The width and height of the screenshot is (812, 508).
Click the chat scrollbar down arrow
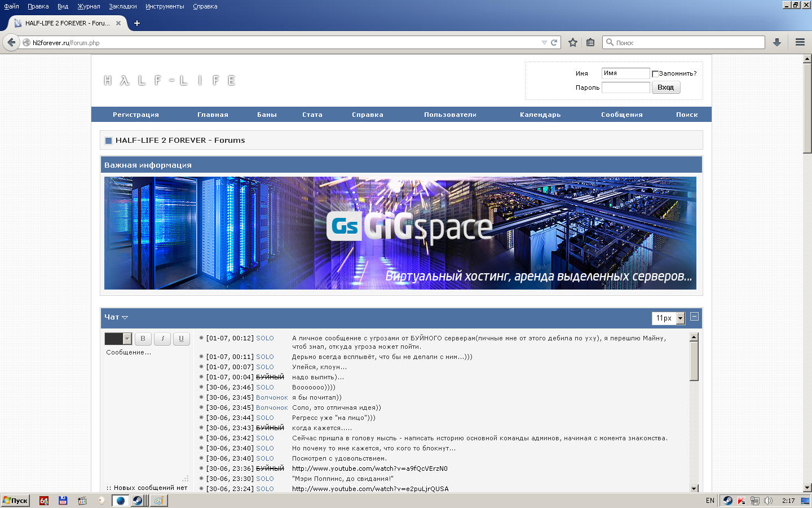click(694, 488)
